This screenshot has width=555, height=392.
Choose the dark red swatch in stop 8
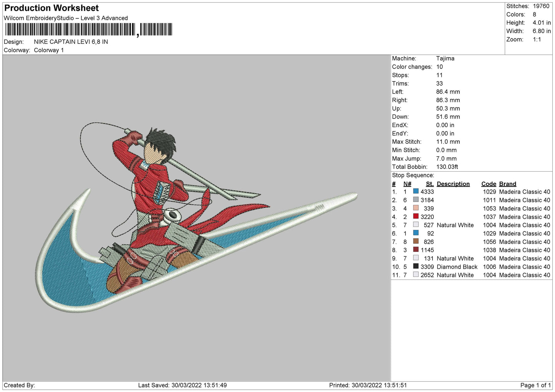tap(416, 250)
